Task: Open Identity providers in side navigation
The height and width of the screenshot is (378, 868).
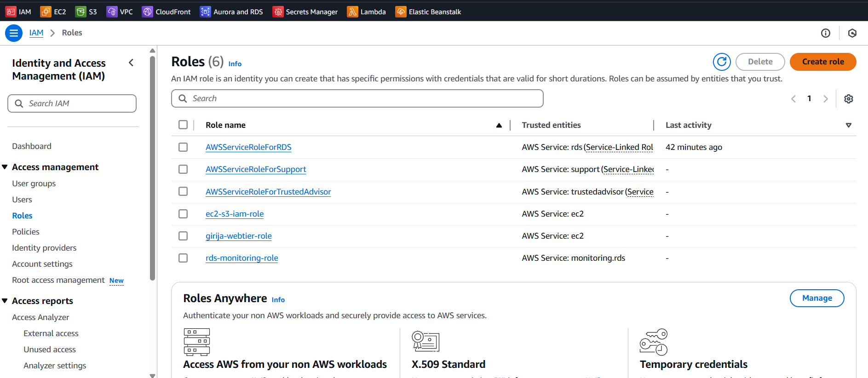Action: click(x=44, y=248)
